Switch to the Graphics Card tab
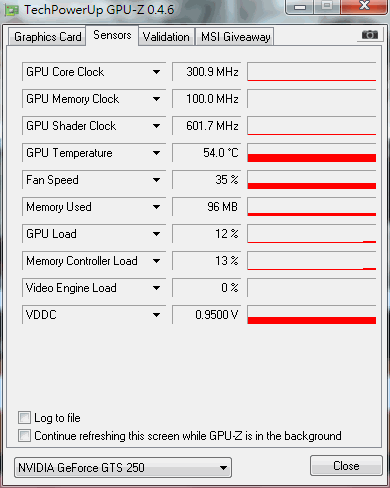This screenshot has width=390, height=488. pos(47,37)
